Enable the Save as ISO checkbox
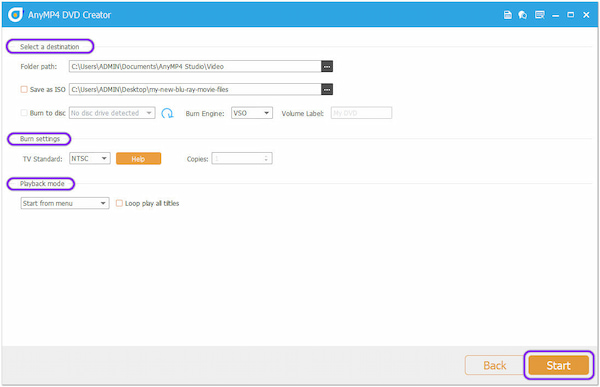The width and height of the screenshot is (600, 387). click(24, 89)
